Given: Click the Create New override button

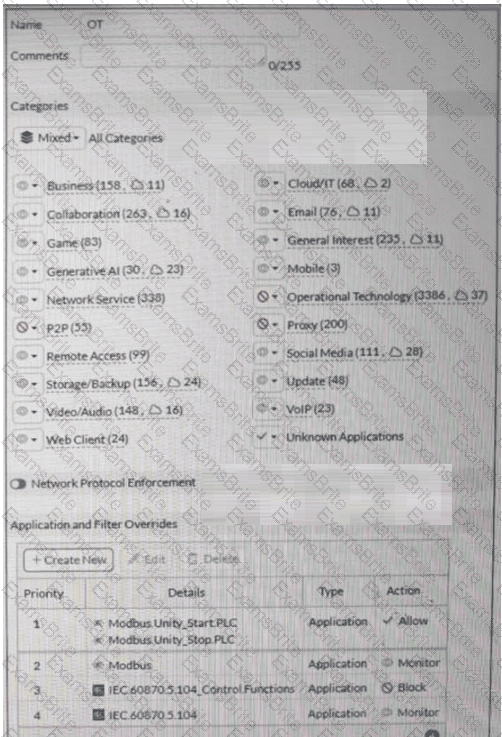Looking at the screenshot, I should 69,560.
